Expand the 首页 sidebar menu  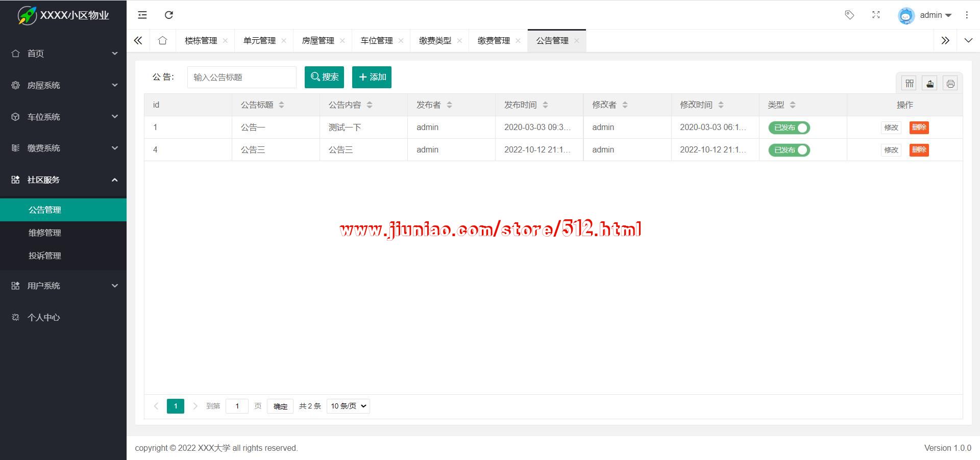point(63,54)
